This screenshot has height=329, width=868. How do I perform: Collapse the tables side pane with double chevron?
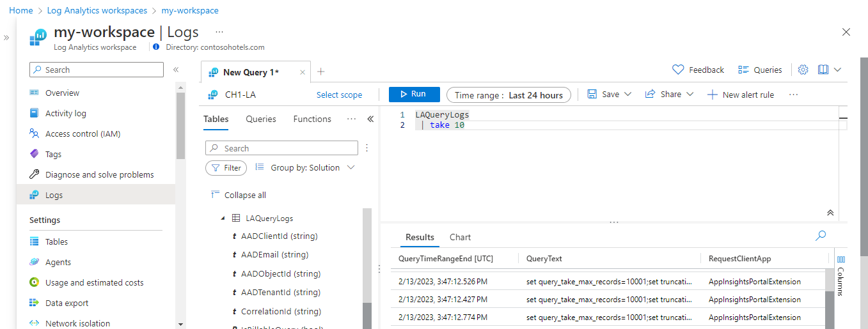click(370, 119)
